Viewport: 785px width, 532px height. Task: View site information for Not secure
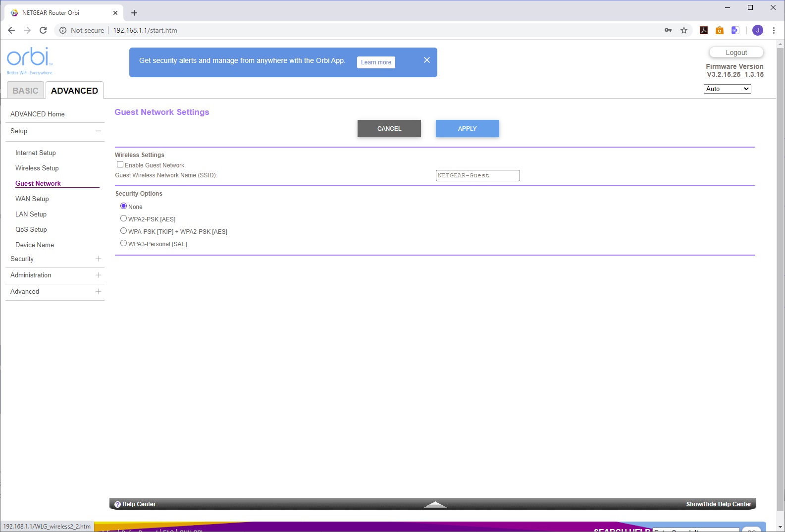click(82, 30)
